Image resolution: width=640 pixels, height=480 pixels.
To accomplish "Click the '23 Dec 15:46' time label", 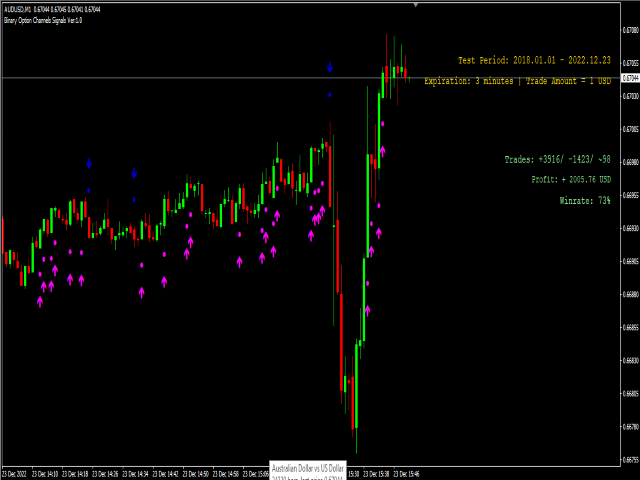I will click(x=407, y=474).
